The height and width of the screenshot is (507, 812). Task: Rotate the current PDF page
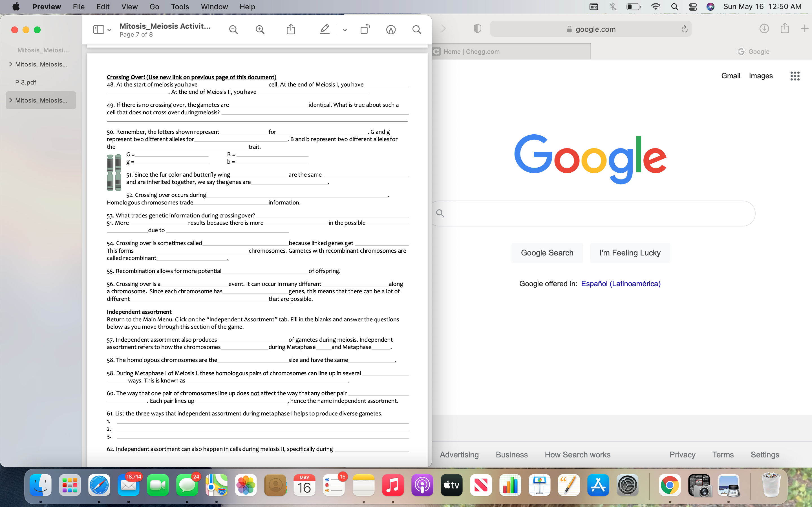365,30
